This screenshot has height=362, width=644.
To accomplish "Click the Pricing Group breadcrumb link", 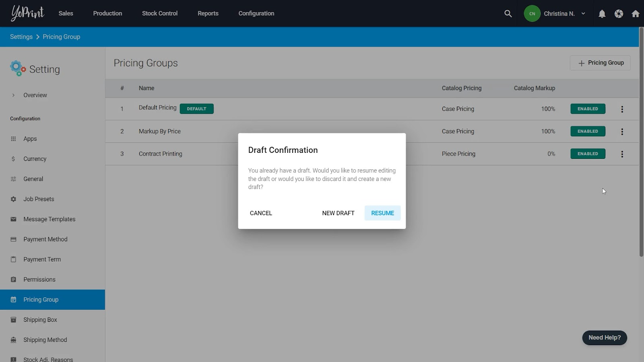I will point(62,37).
